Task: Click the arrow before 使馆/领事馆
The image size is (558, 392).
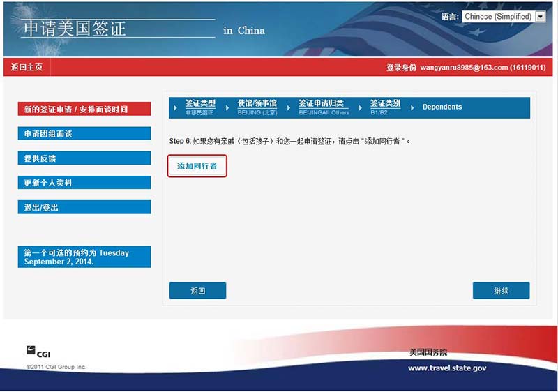Action: 227,107
